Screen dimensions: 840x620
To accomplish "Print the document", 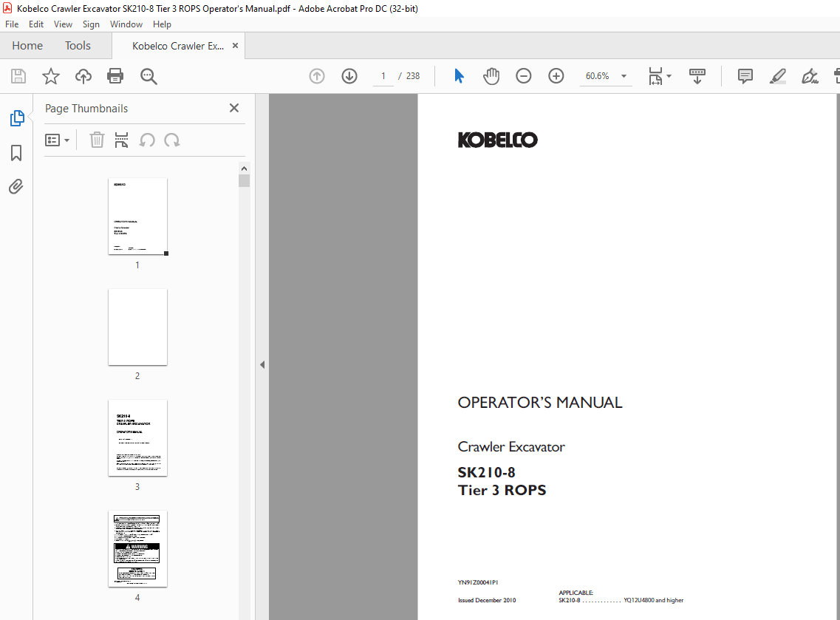I will tap(115, 76).
